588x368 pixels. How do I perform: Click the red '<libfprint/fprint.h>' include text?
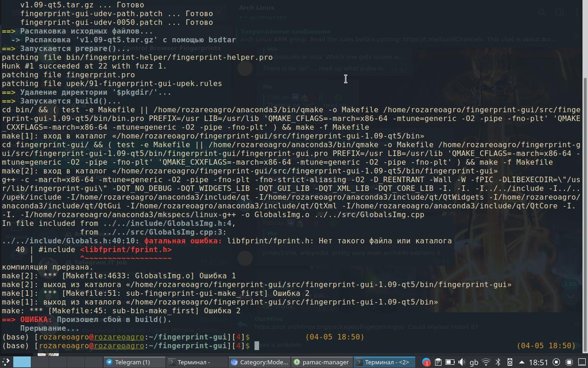126,249
